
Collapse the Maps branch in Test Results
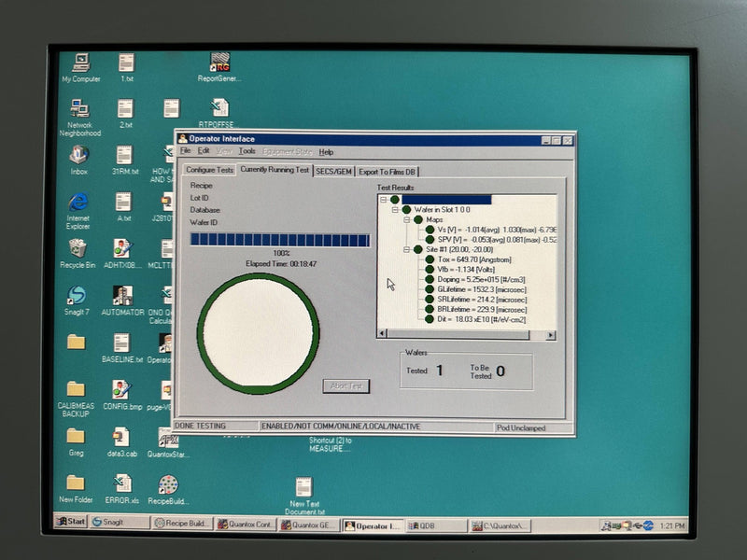pyautogui.click(x=406, y=219)
